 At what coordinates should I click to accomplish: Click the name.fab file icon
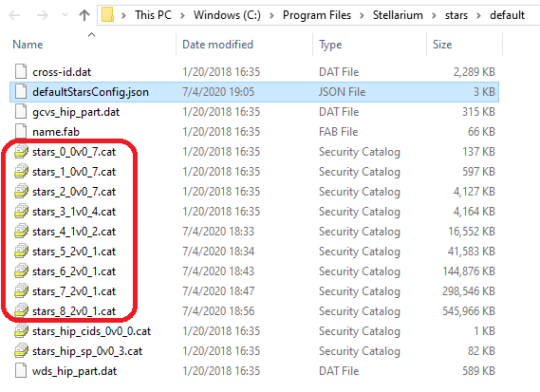click(21, 132)
